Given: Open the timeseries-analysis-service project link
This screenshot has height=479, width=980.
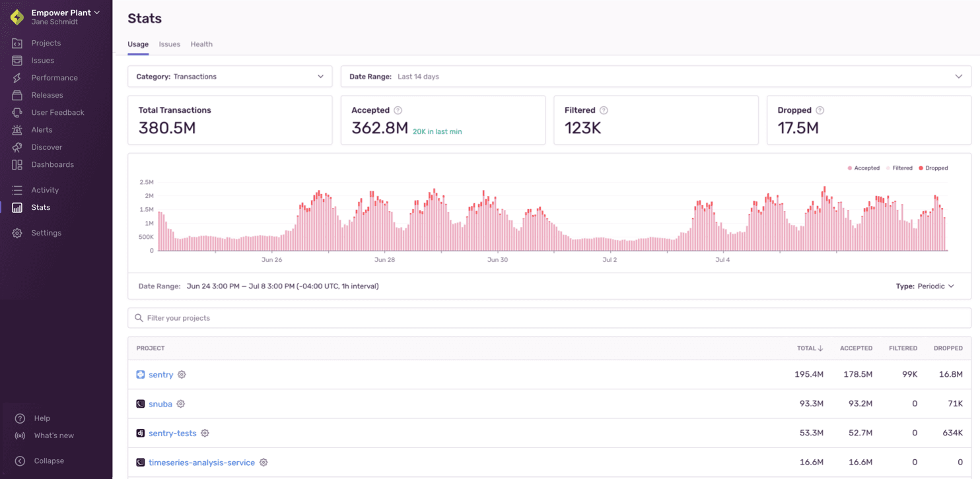Looking at the screenshot, I should point(201,463).
